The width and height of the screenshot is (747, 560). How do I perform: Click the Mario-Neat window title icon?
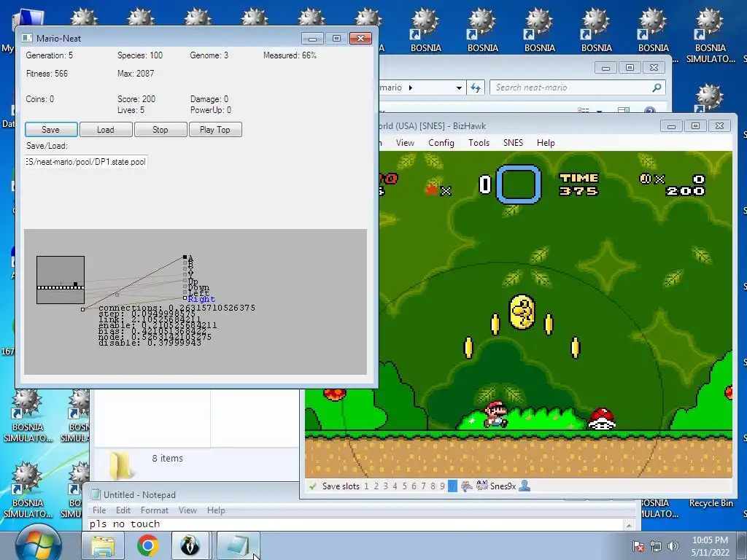click(x=27, y=38)
